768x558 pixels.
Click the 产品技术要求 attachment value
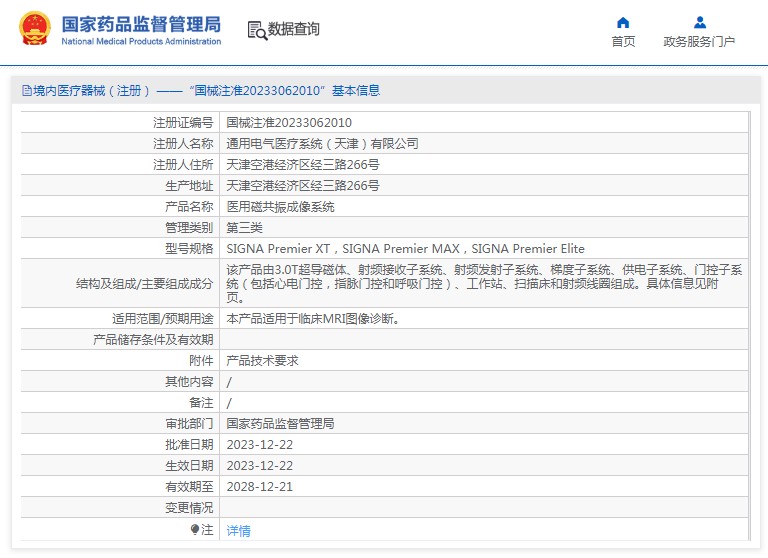[x=262, y=361]
